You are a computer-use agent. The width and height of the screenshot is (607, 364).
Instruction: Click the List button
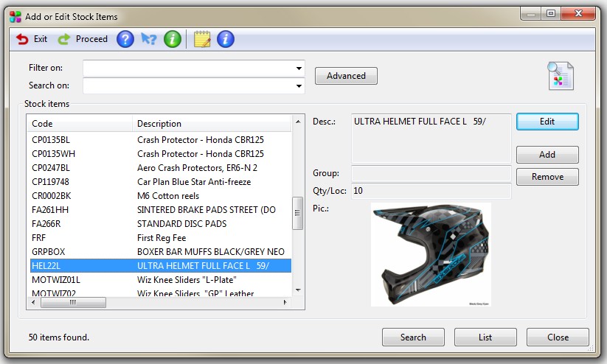[485, 337]
